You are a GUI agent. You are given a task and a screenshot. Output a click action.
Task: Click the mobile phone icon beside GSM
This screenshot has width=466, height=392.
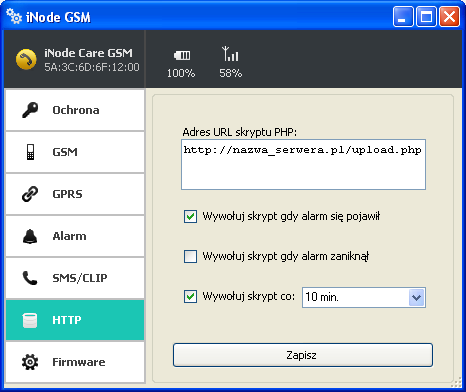pyautogui.click(x=30, y=152)
